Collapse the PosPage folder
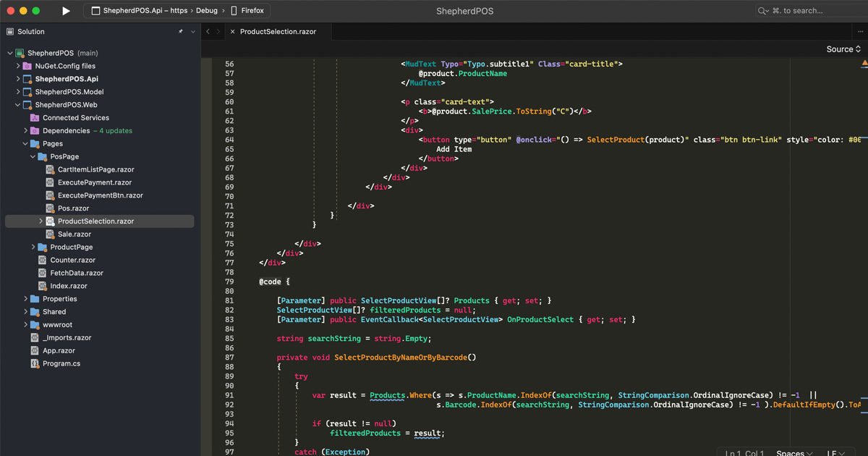Image resolution: width=868 pixels, height=456 pixels. [x=33, y=157]
